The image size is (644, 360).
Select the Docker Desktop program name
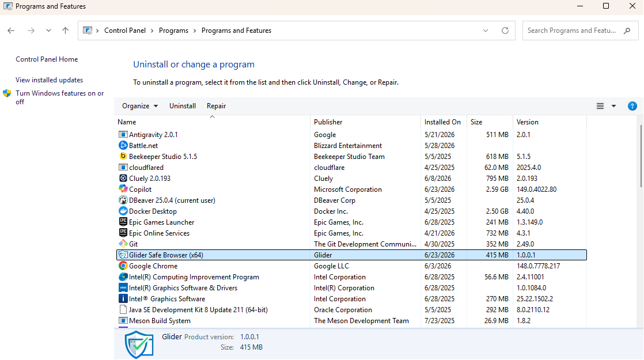click(153, 211)
